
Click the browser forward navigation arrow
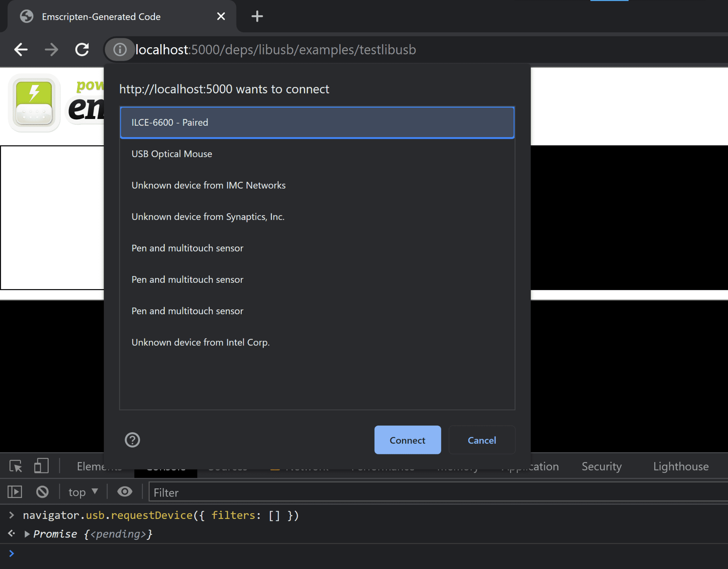pyautogui.click(x=52, y=50)
